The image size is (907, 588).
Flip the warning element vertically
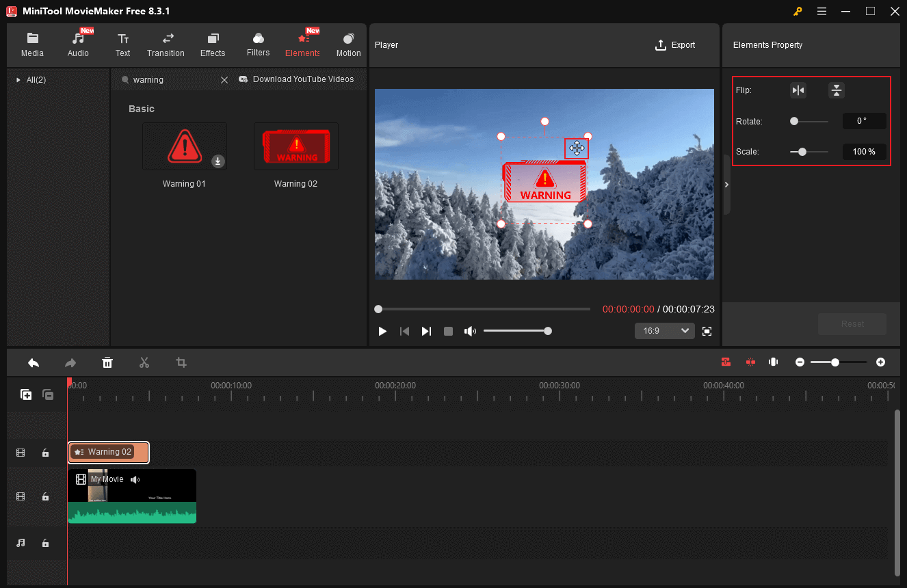tap(836, 90)
